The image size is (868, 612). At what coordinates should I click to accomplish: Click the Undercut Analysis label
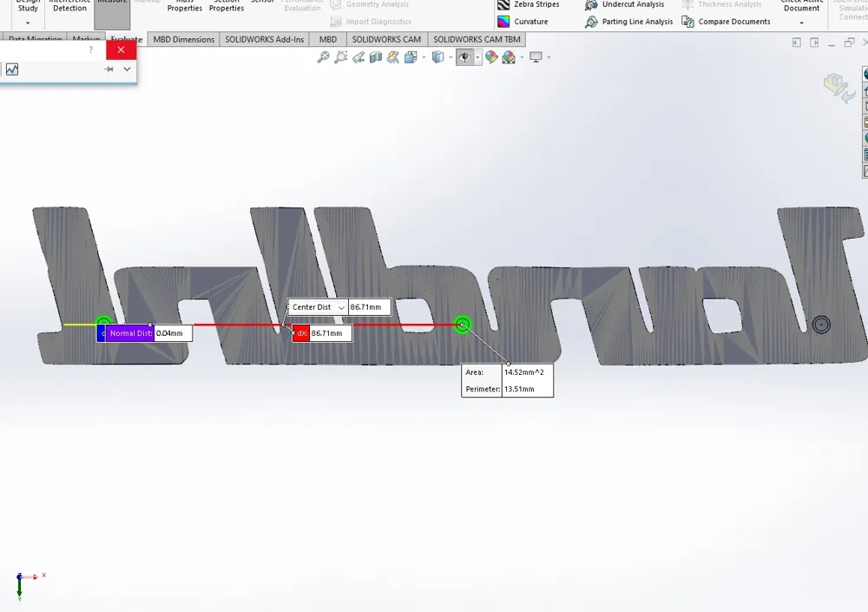tap(633, 4)
